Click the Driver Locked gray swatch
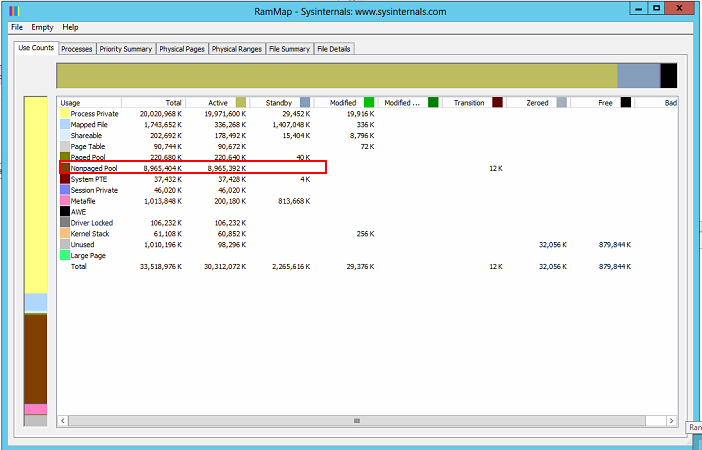The height and width of the screenshot is (450, 702). [x=65, y=223]
